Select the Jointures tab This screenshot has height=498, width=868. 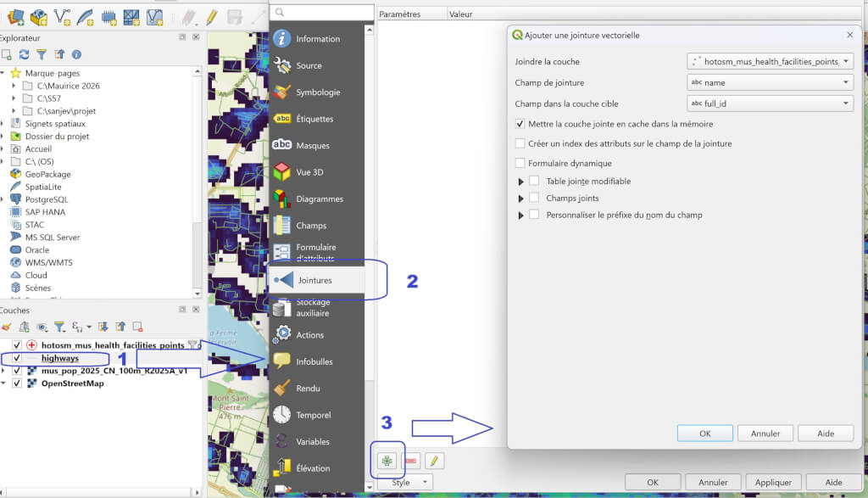(x=314, y=280)
